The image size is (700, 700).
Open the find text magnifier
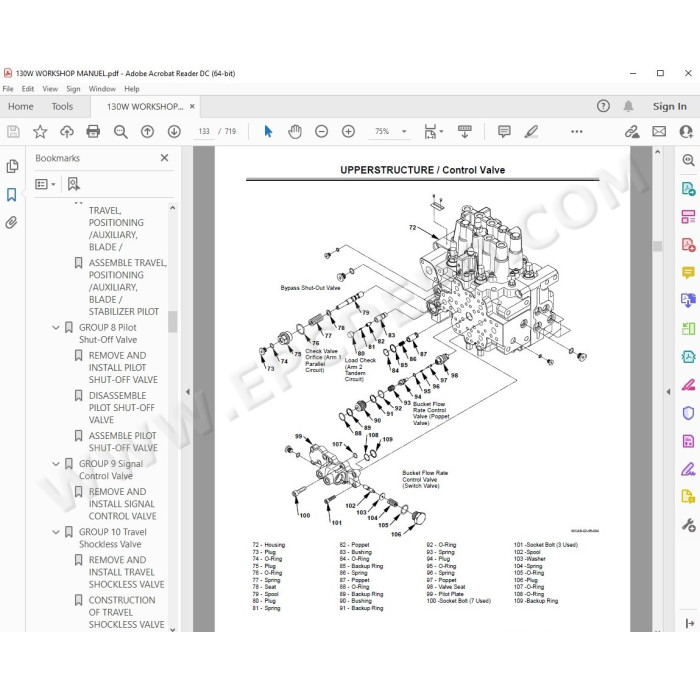click(x=121, y=131)
